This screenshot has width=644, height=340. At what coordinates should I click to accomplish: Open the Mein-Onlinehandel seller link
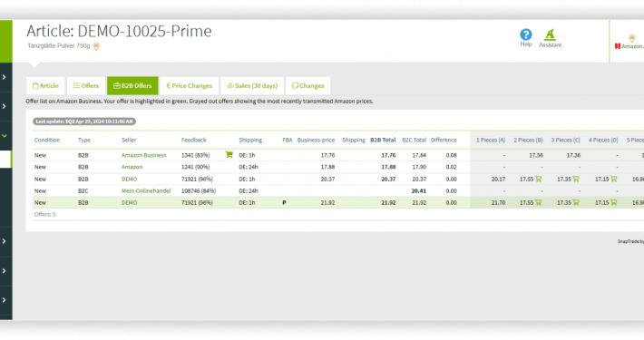point(146,191)
